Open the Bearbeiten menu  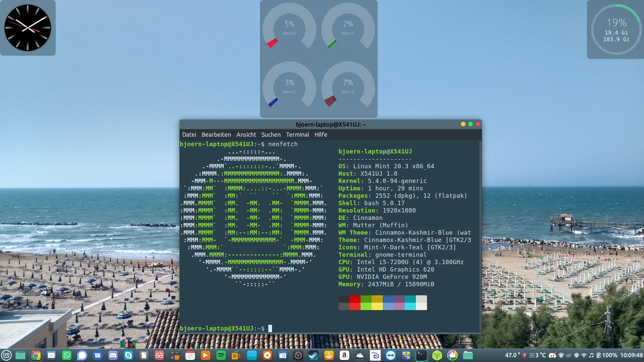[x=216, y=135]
